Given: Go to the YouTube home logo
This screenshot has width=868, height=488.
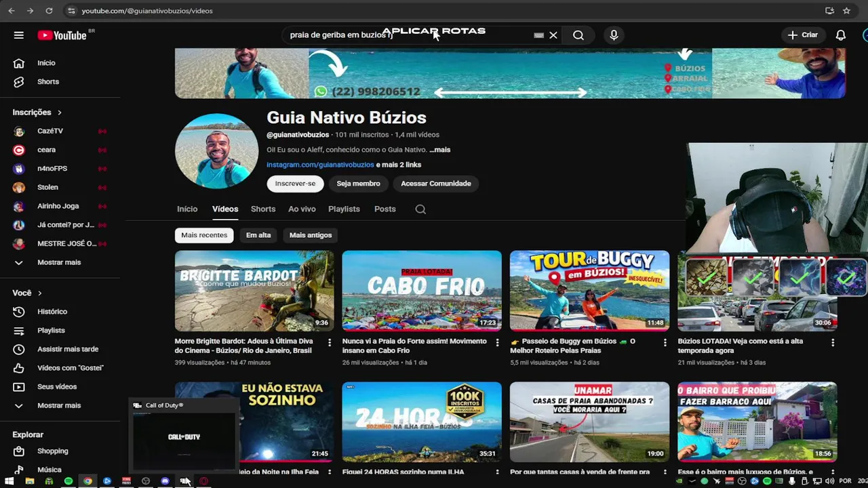Looking at the screenshot, I should point(62,35).
